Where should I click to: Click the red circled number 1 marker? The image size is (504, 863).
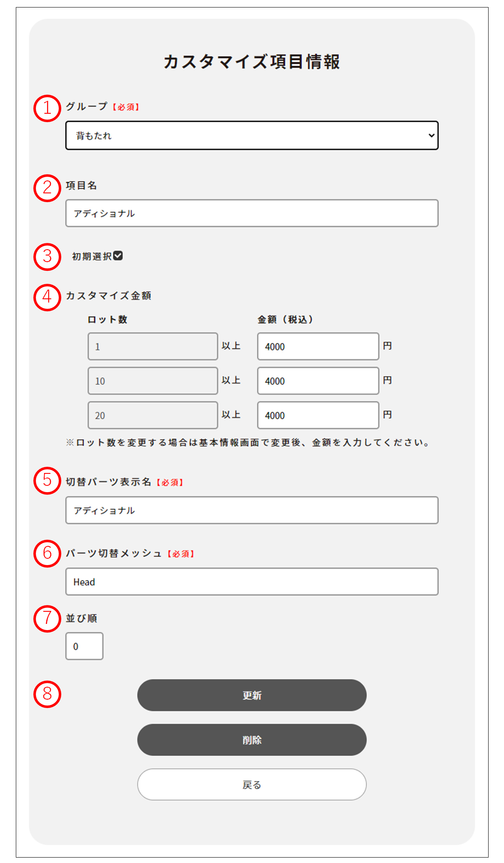click(x=47, y=108)
